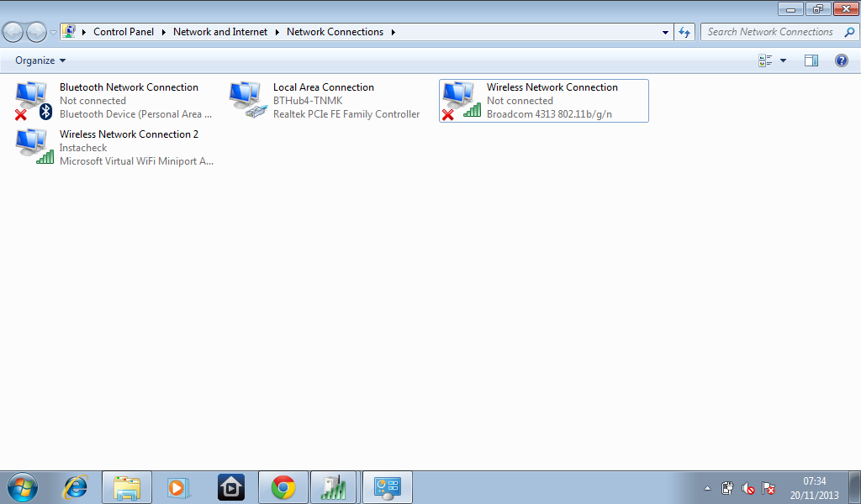Click the Bluetooth Network Connection name
This screenshot has height=504, width=861.
click(129, 87)
